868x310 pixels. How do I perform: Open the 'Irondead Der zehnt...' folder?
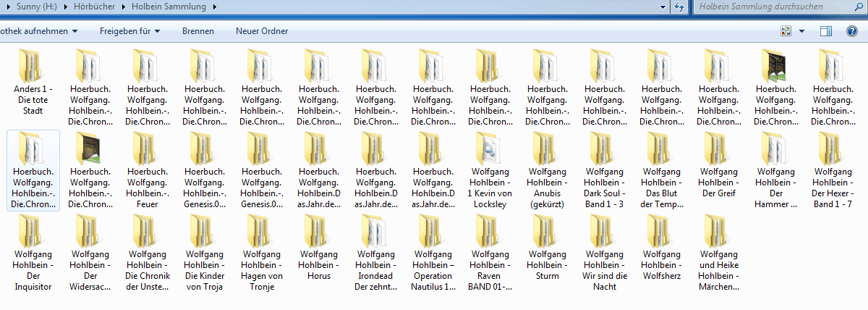pyautogui.click(x=376, y=254)
